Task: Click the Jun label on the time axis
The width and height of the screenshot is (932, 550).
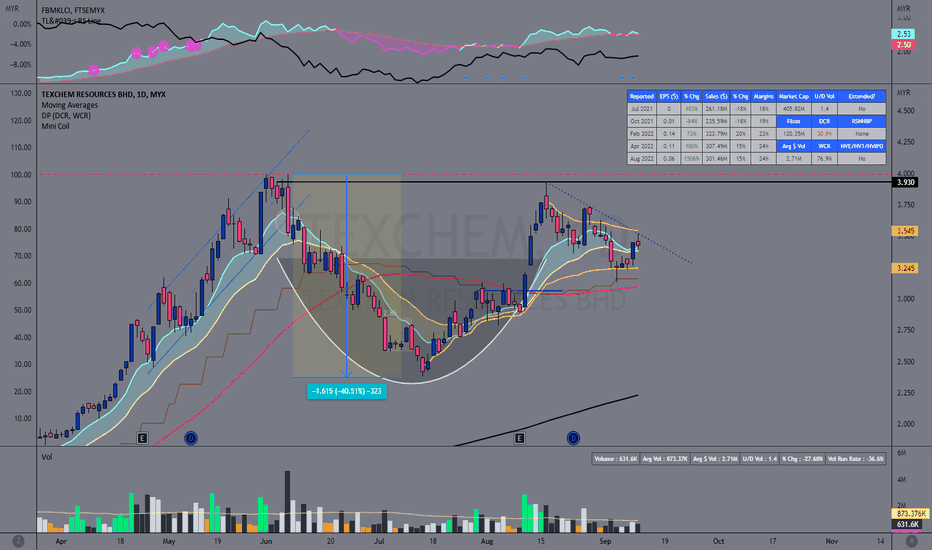Action: tap(266, 541)
